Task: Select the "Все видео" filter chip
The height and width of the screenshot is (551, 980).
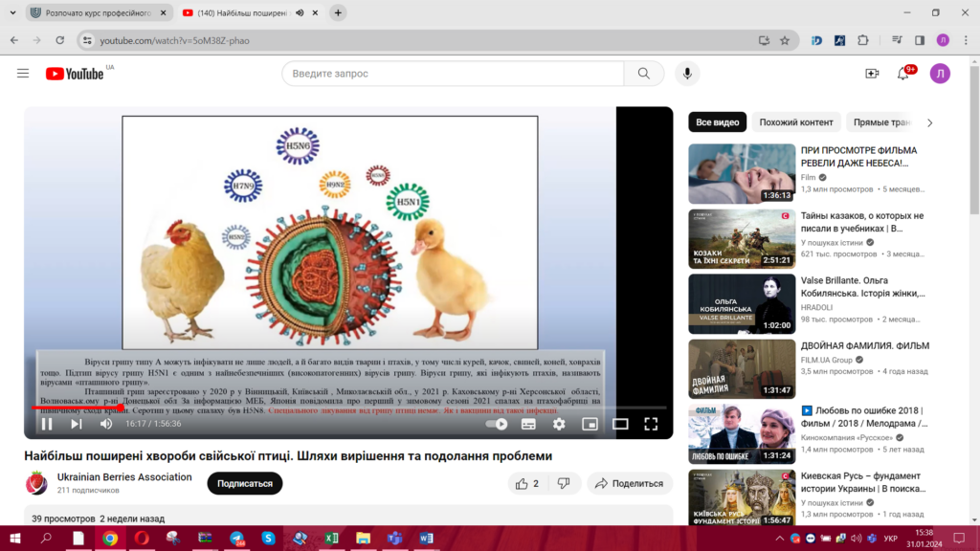Action: (717, 122)
